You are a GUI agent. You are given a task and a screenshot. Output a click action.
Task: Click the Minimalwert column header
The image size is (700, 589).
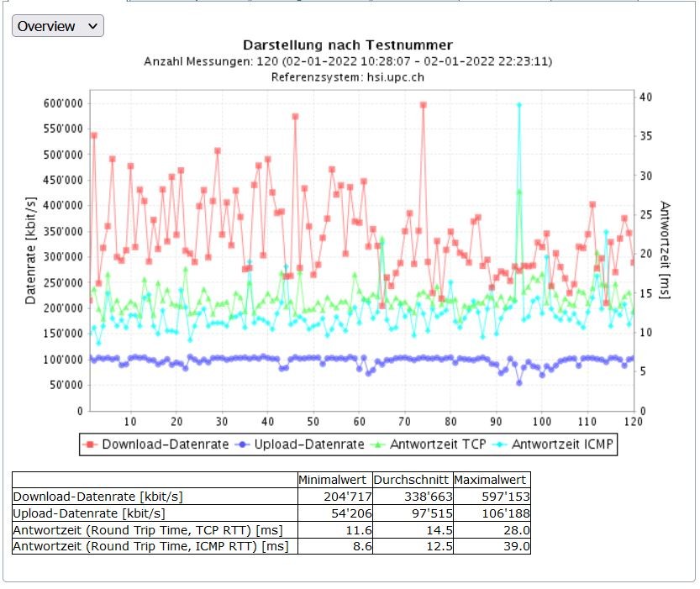334,480
